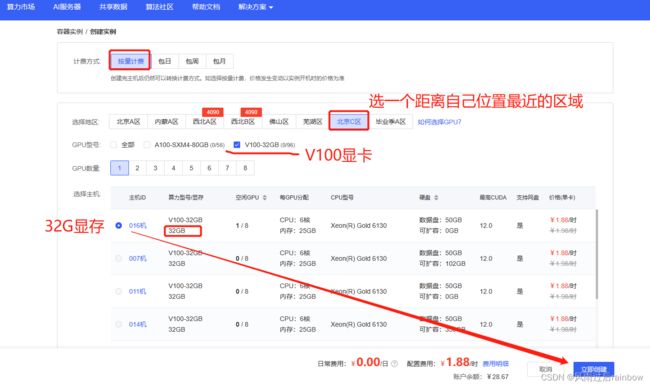
Task: Open 算法社区 in the top navigation
Action: coord(160,7)
